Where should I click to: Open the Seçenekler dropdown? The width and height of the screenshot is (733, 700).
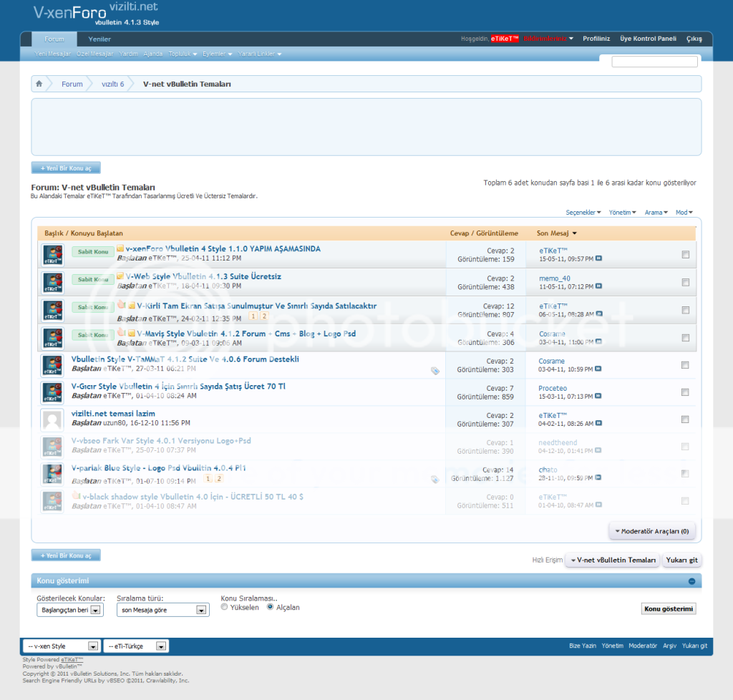click(583, 213)
